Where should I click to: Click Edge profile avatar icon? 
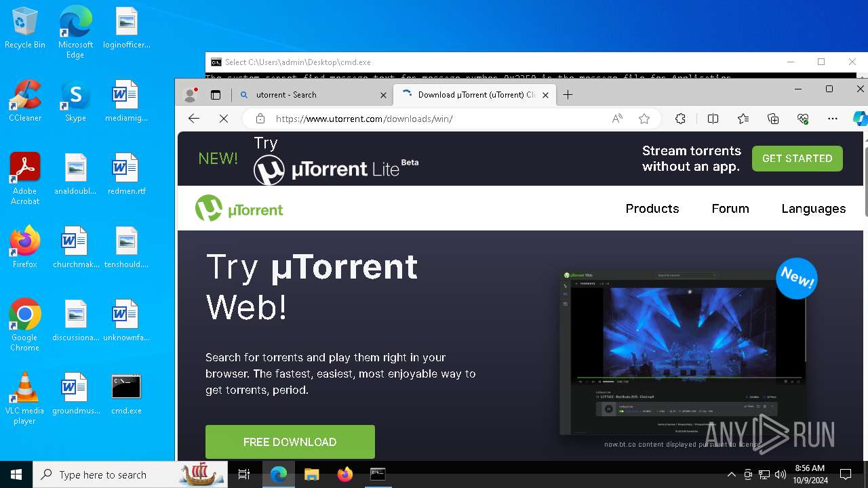click(x=191, y=95)
